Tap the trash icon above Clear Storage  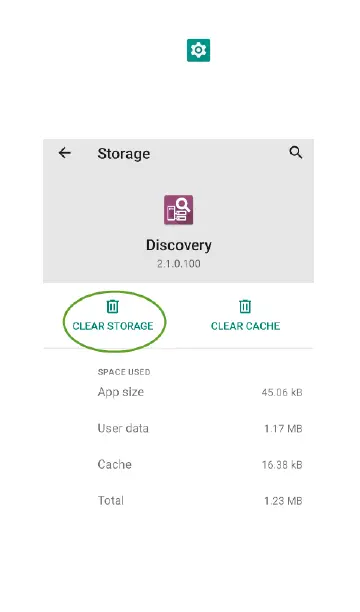click(x=113, y=306)
